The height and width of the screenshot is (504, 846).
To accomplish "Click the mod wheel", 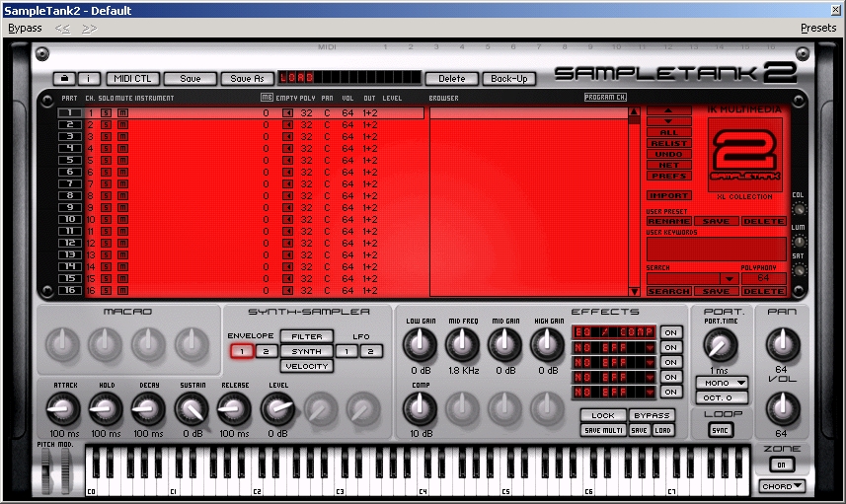I will (x=66, y=470).
